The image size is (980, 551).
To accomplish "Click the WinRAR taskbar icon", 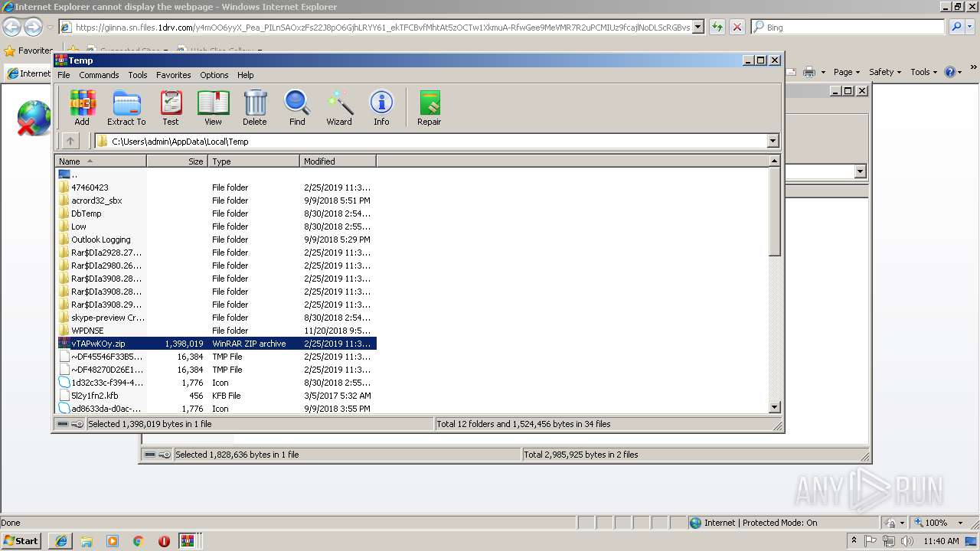I will (188, 541).
